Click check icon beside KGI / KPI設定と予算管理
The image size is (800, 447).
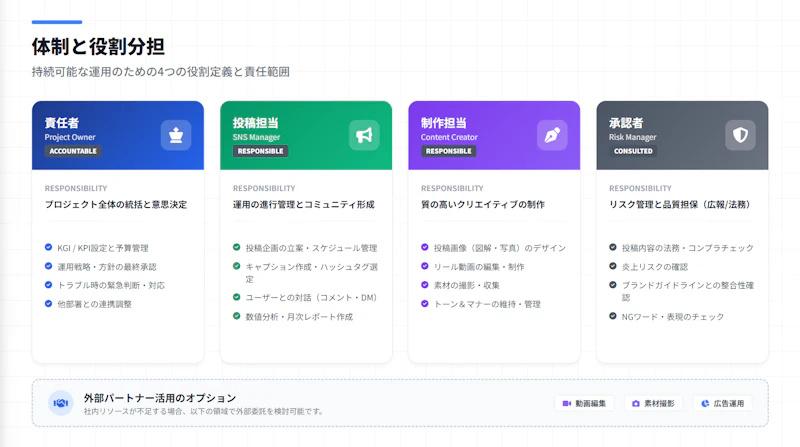point(48,247)
